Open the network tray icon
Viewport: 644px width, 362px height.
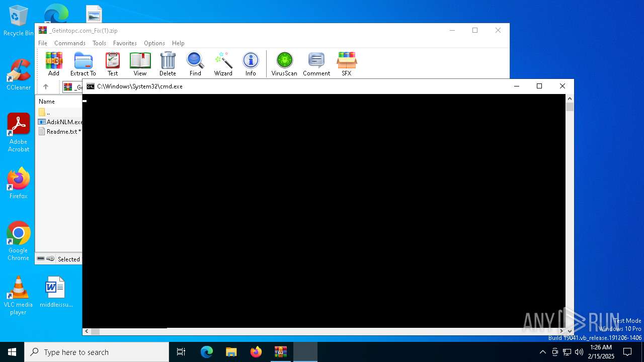[x=567, y=352]
